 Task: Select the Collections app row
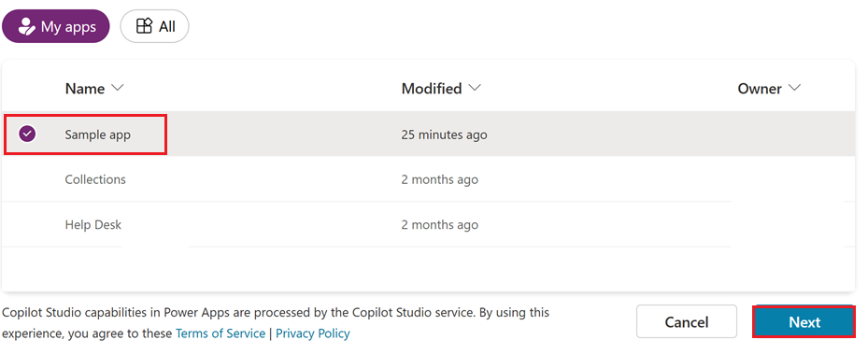pyautogui.click(x=429, y=179)
